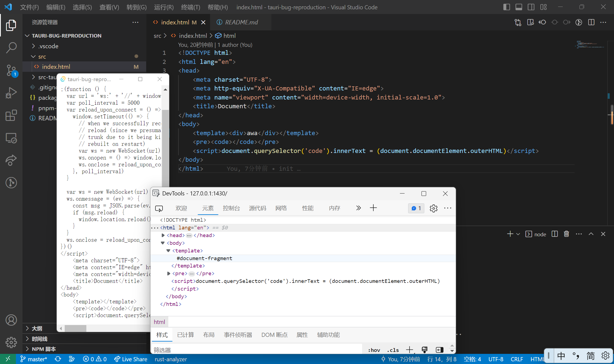Open Run and Debug view
614x364 pixels.
[11, 93]
